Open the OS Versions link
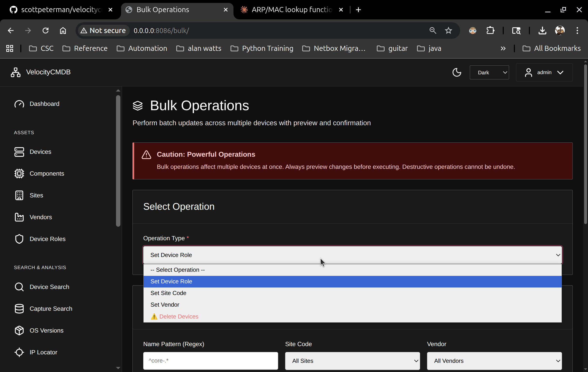Image resolution: width=588 pixels, height=372 pixels. click(46, 330)
